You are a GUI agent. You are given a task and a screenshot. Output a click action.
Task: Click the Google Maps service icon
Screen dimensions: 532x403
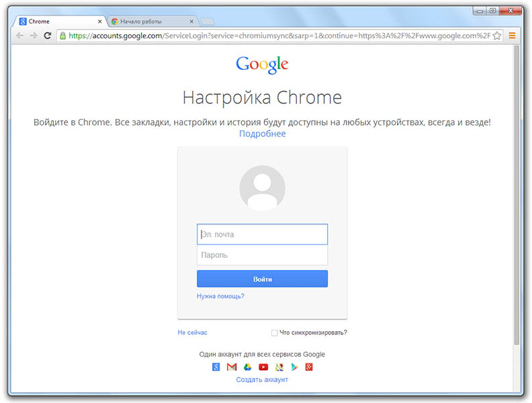click(x=279, y=367)
